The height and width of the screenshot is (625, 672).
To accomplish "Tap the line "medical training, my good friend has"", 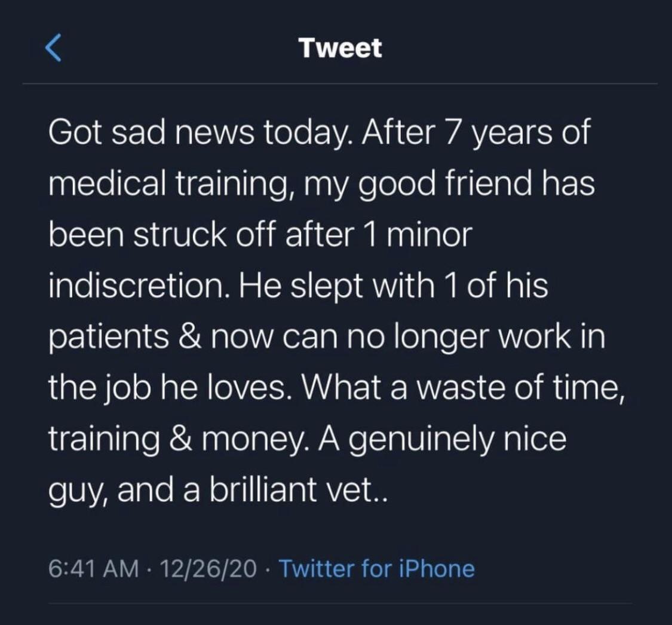I will coord(321,184).
